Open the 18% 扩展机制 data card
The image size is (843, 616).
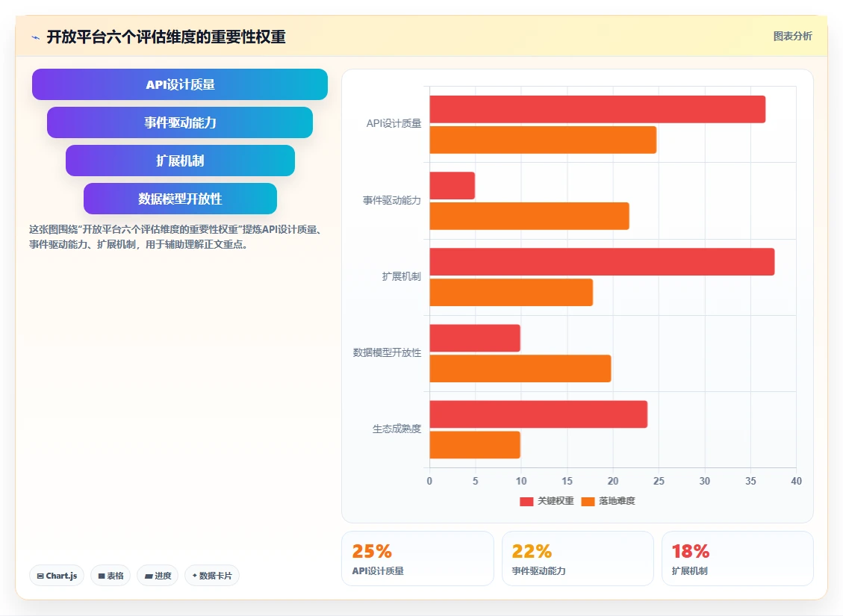click(x=738, y=559)
